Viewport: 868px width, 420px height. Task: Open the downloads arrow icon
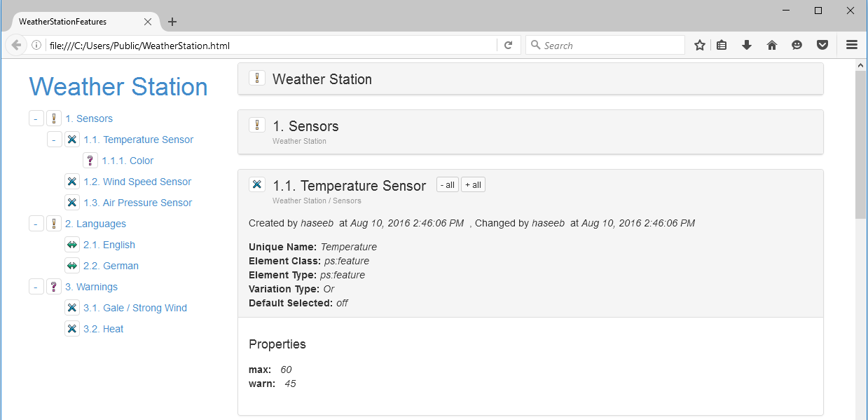tap(747, 46)
